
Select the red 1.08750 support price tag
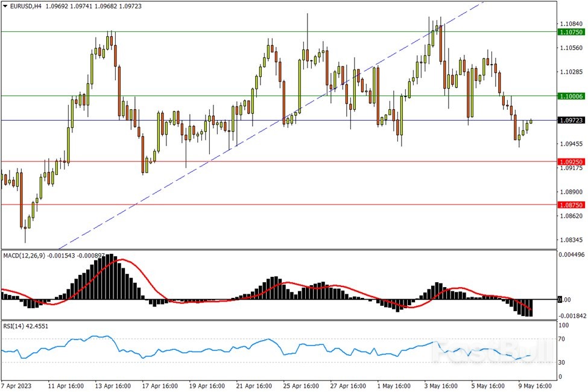click(x=571, y=205)
